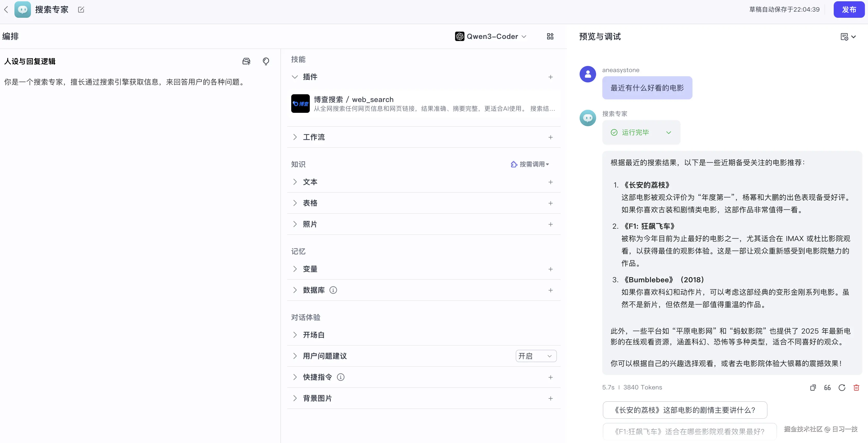
Task: Open the Qwen3-Coder model dropdown
Action: (491, 36)
